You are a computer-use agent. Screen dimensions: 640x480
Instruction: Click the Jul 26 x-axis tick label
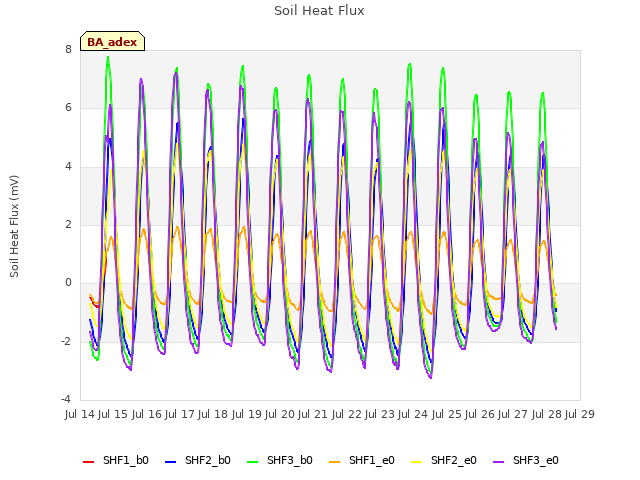click(x=480, y=414)
